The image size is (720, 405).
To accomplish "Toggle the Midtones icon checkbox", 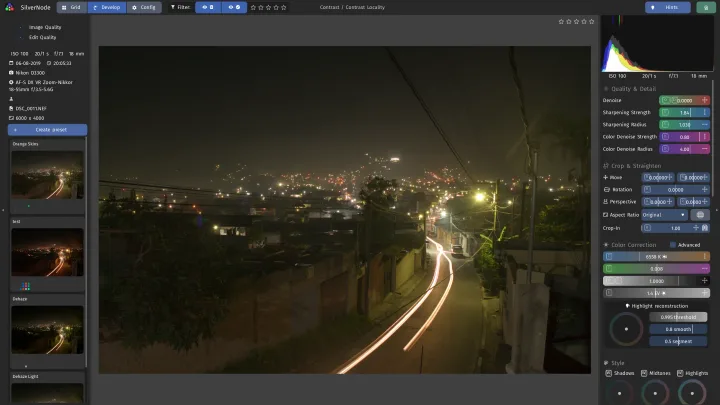I will click(644, 373).
